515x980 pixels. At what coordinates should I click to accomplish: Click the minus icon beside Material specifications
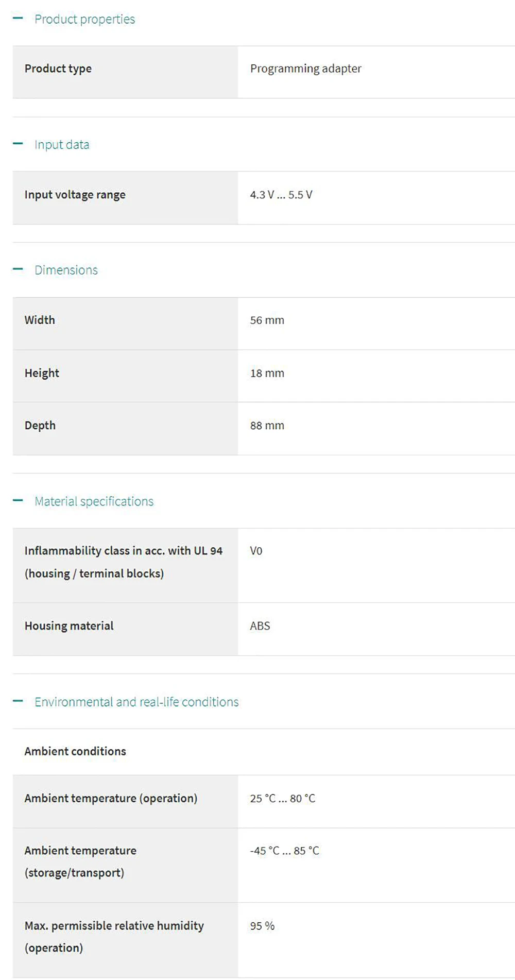(x=18, y=500)
